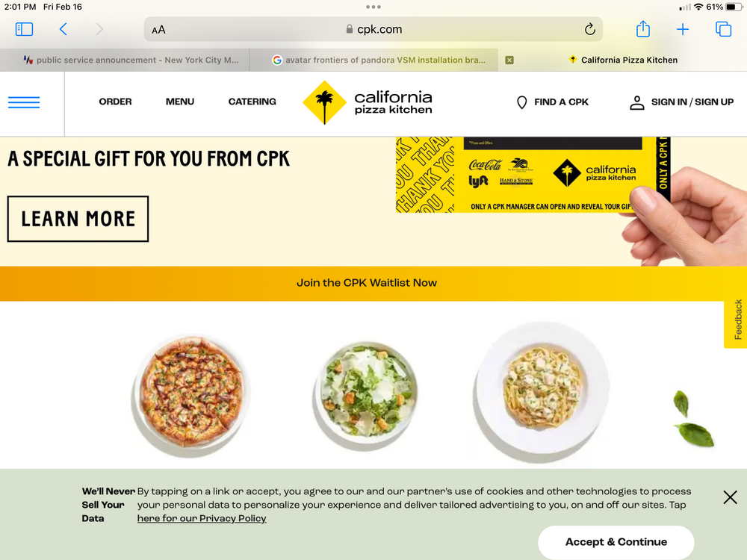Close the avatar frontiers of pandora tab
747x560 pixels.
tap(509, 60)
